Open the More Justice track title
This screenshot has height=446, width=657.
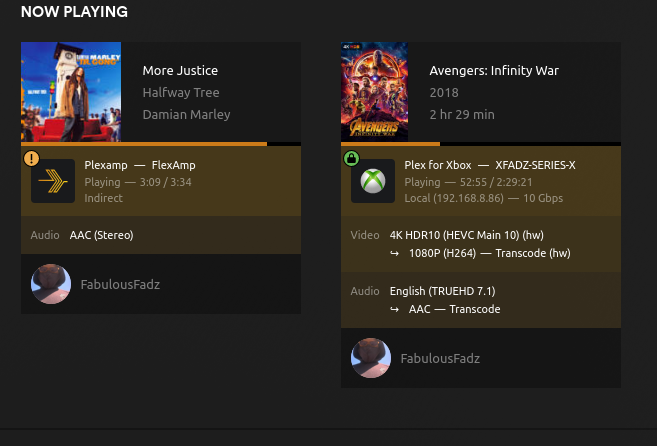pos(180,70)
